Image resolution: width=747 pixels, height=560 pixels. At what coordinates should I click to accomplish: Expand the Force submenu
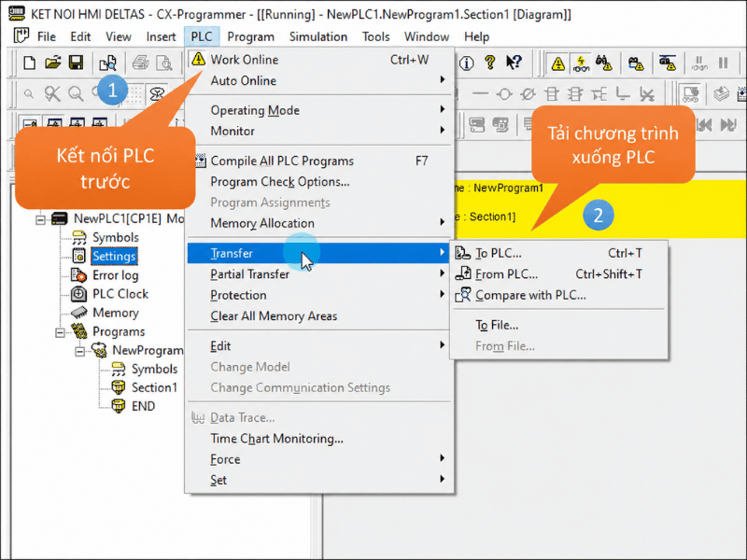(319, 459)
